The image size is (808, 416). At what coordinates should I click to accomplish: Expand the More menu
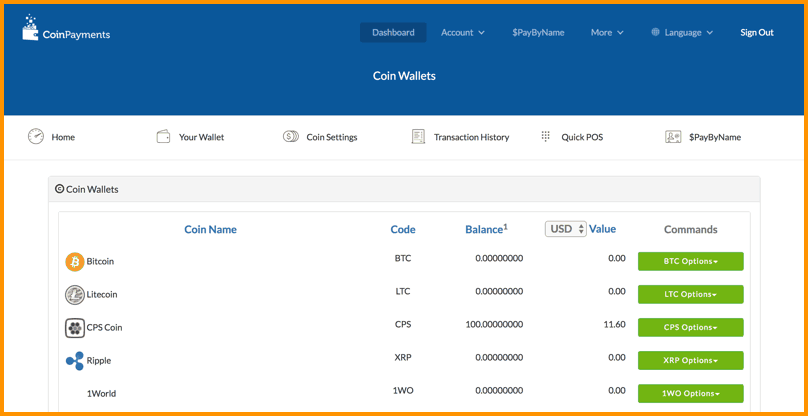(607, 32)
